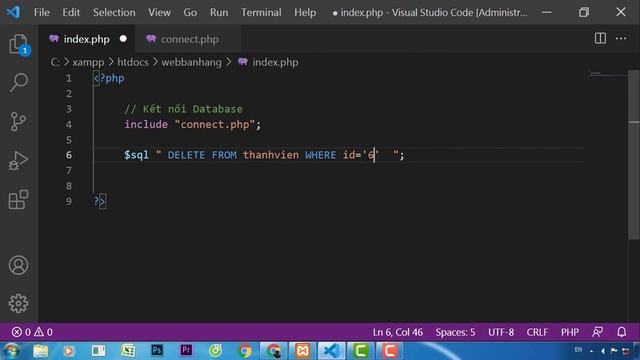The width and height of the screenshot is (640, 360).
Task: Click the feedback icon in status bar
Action: click(x=598, y=332)
